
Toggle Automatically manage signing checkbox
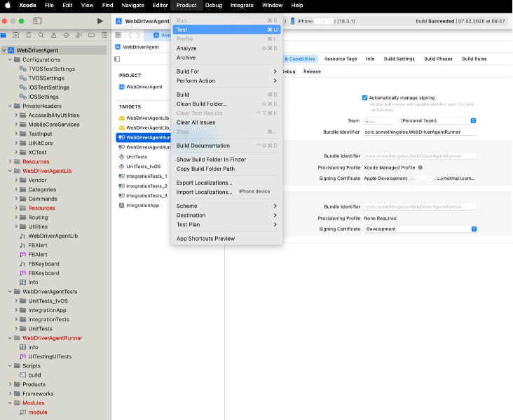pyautogui.click(x=365, y=98)
